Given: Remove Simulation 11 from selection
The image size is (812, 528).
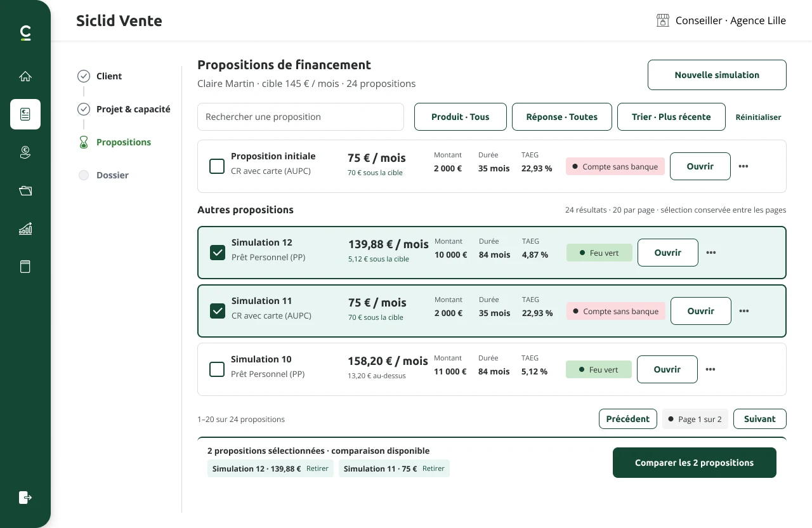Looking at the screenshot, I should (434, 468).
